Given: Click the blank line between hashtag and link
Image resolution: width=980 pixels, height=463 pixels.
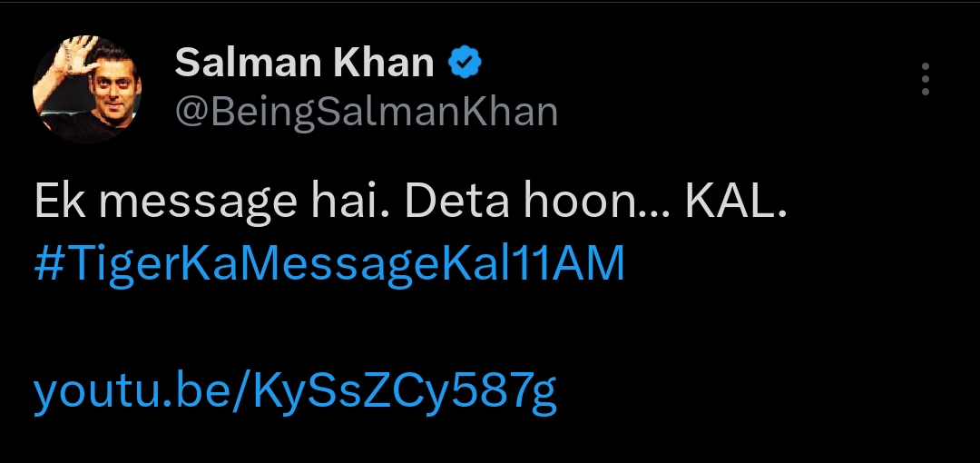Looking at the screenshot, I should click(x=363, y=329).
